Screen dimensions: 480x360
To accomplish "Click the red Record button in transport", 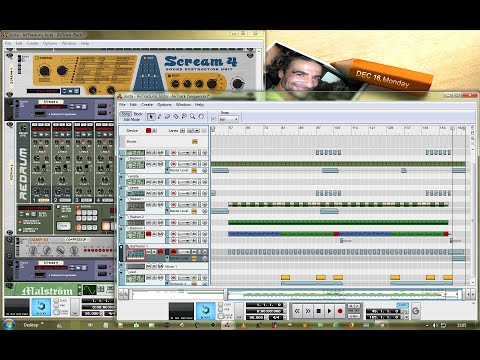I will (x=340, y=311).
